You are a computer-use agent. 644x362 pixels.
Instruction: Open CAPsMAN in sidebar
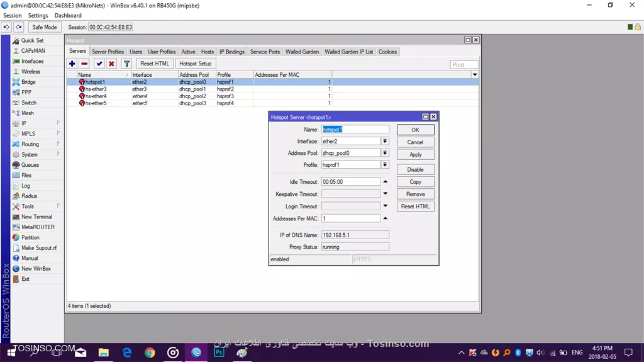pos(33,50)
